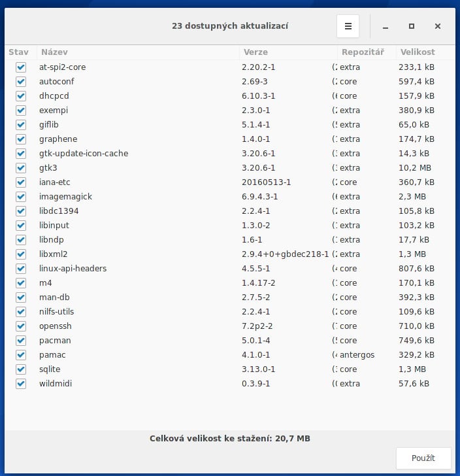This screenshot has width=460, height=476.
Task: Click the 23 dostupných aktualizací title
Action: click(x=230, y=26)
